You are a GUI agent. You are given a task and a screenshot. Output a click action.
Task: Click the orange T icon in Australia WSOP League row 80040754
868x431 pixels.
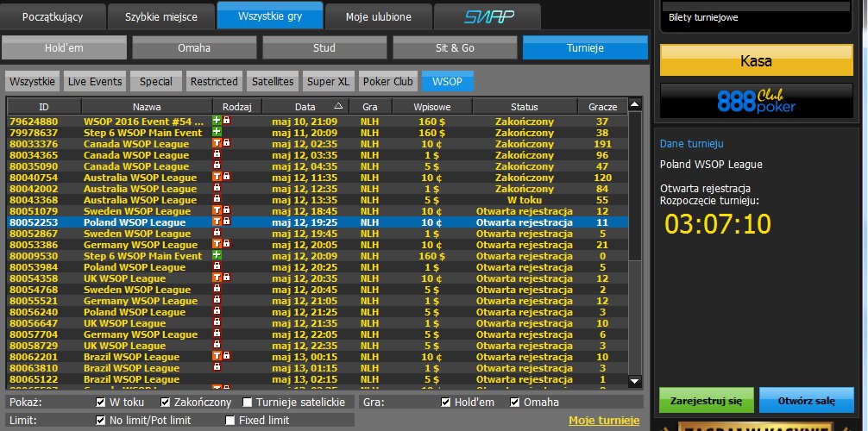(217, 178)
